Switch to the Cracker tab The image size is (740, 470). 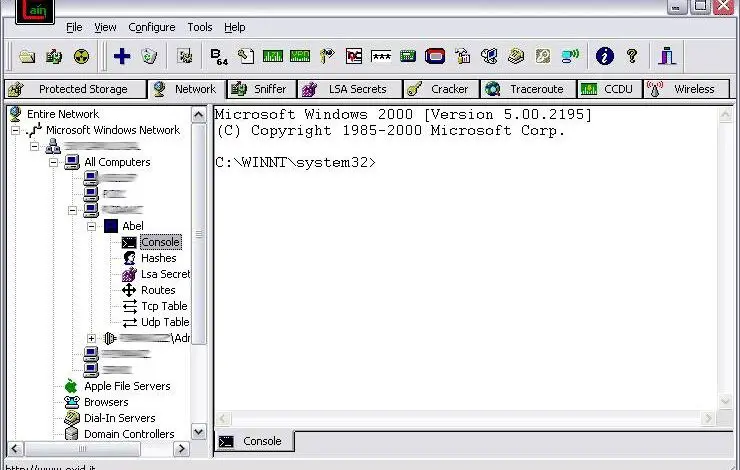click(x=441, y=89)
